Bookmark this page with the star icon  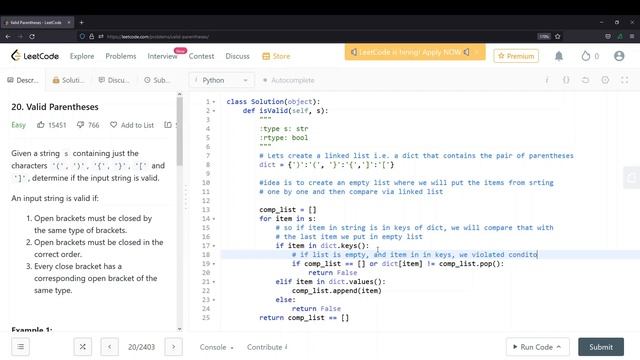click(558, 36)
